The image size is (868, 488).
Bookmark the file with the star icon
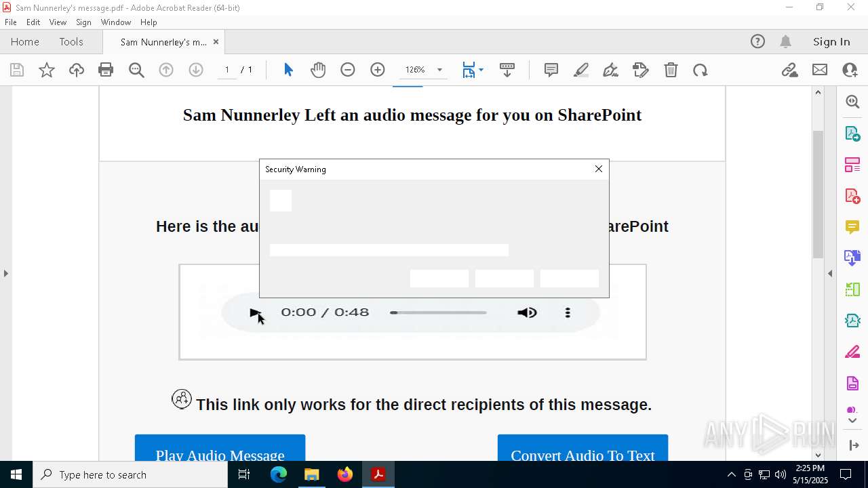tap(47, 70)
